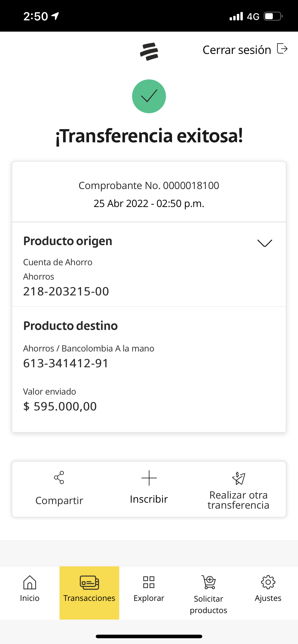Tap destination account number 613-341412-91

pos(66,363)
